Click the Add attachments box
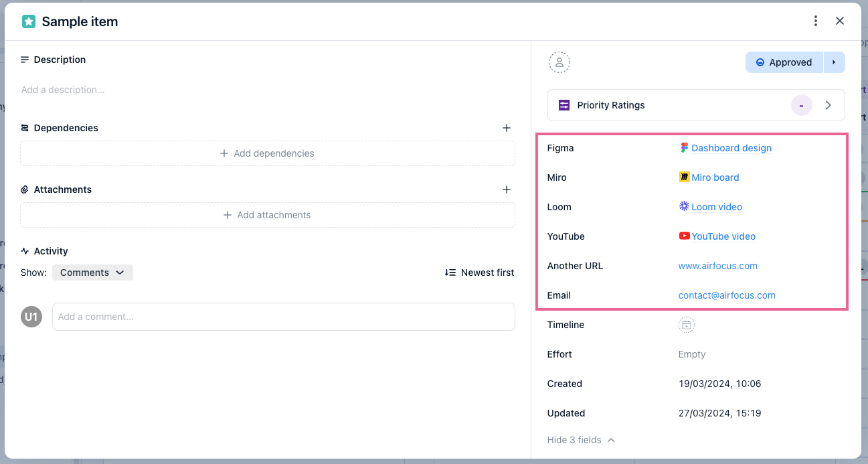Viewport: 868px width, 464px height. coord(268,215)
